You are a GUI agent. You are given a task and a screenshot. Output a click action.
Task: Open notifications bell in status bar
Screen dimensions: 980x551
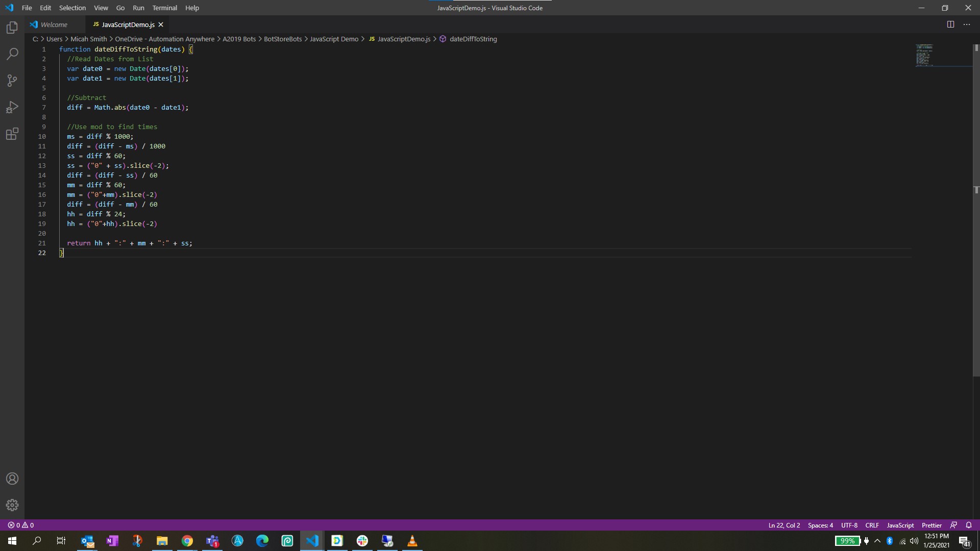coord(969,525)
